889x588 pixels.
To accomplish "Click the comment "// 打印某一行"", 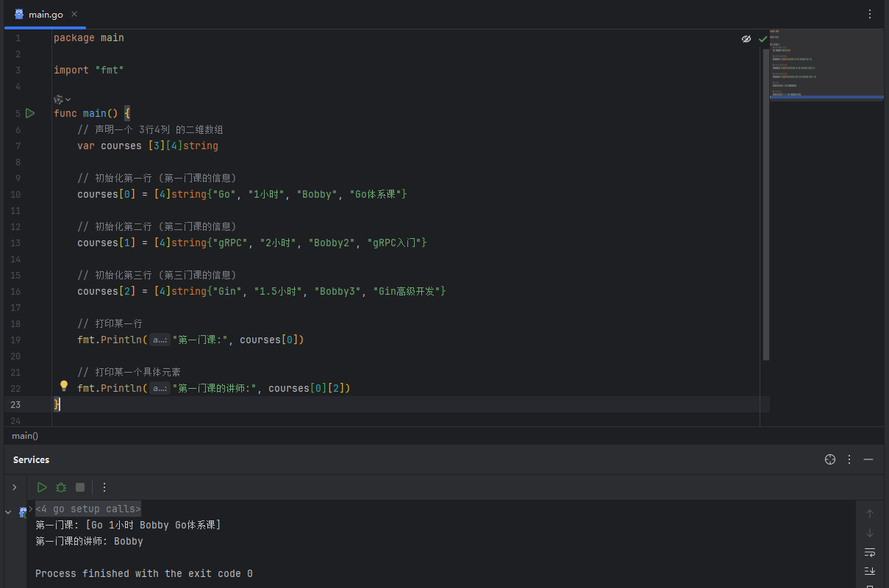I will coord(110,323).
